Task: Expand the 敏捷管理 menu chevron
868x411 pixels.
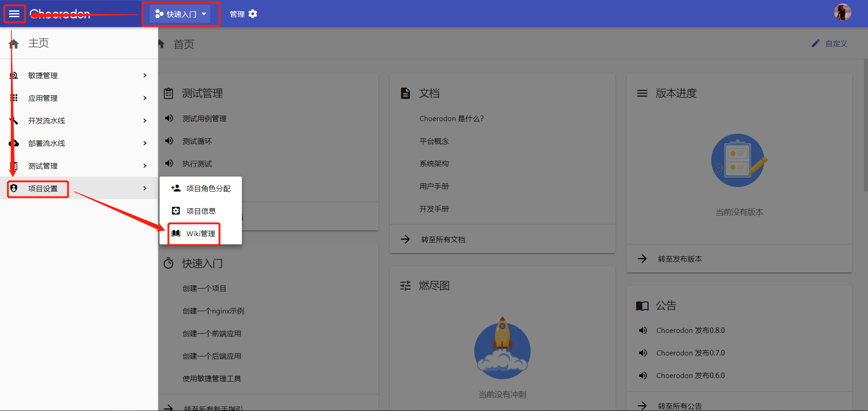Action: click(145, 75)
